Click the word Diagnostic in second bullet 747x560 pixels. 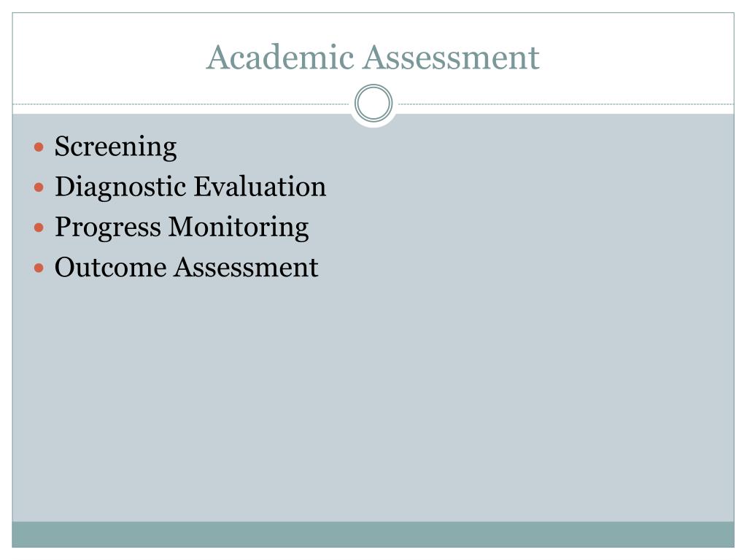(120, 187)
